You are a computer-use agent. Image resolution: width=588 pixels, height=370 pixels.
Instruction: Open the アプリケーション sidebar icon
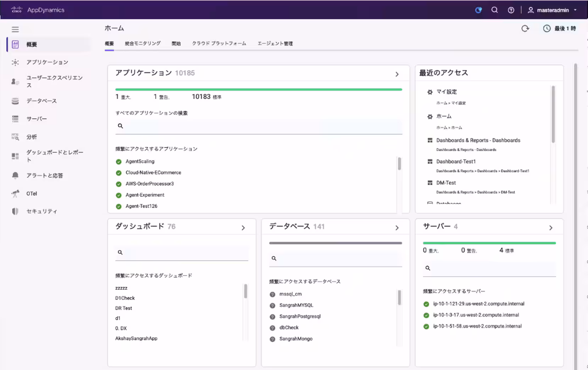[x=15, y=62]
